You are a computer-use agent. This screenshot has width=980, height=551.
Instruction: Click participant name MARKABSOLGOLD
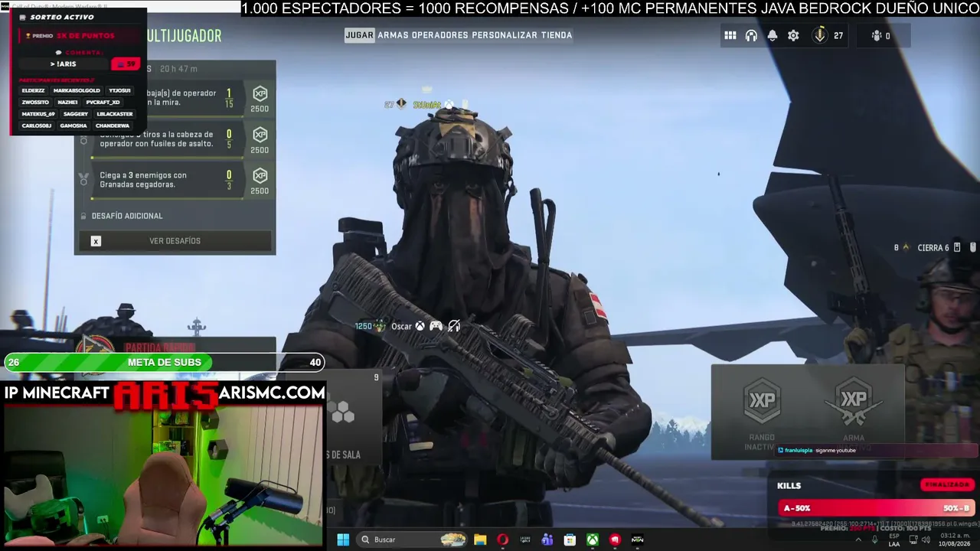click(77, 90)
